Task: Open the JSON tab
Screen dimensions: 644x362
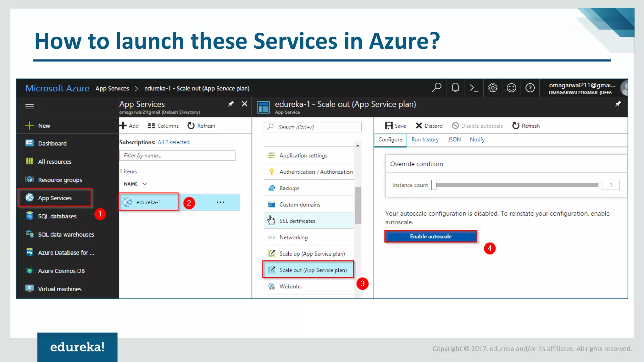Action: 454,140
